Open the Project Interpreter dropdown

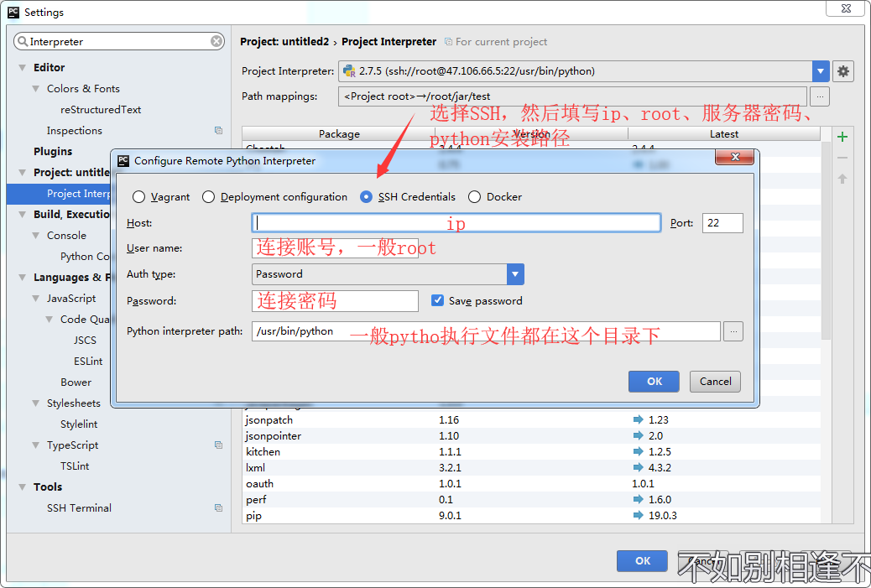click(x=821, y=71)
